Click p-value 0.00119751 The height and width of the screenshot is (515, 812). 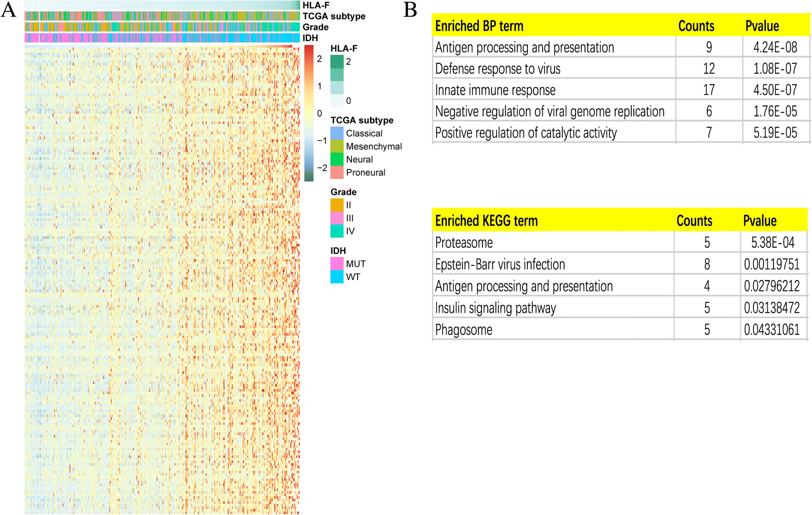click(772, 264)
